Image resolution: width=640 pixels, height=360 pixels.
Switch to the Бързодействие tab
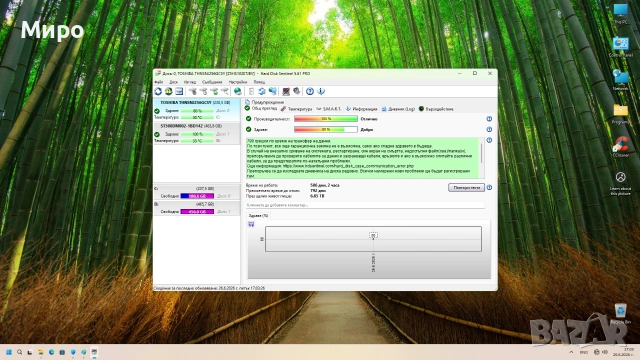coord(436,109)
